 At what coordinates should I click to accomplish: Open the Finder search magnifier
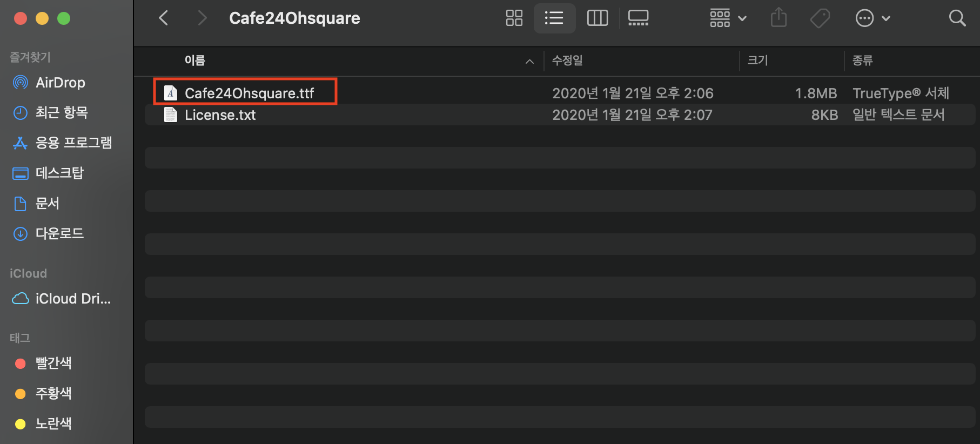pos(957,18)
